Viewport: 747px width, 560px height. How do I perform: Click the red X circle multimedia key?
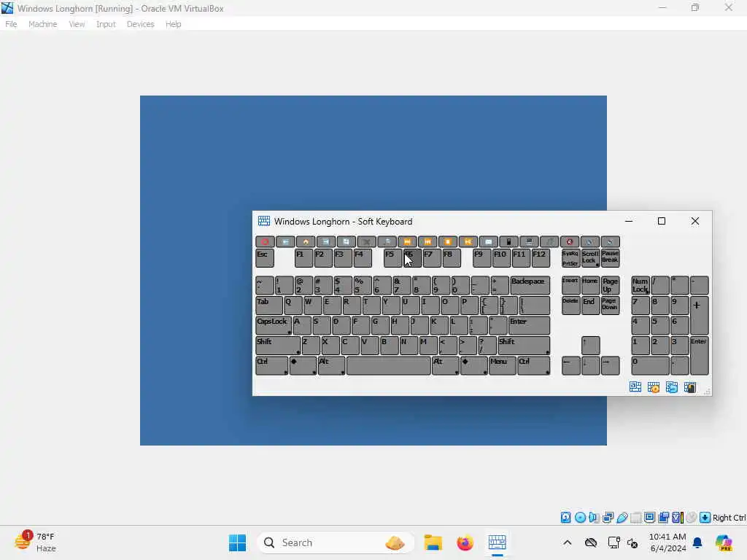[x=570, y=241]
